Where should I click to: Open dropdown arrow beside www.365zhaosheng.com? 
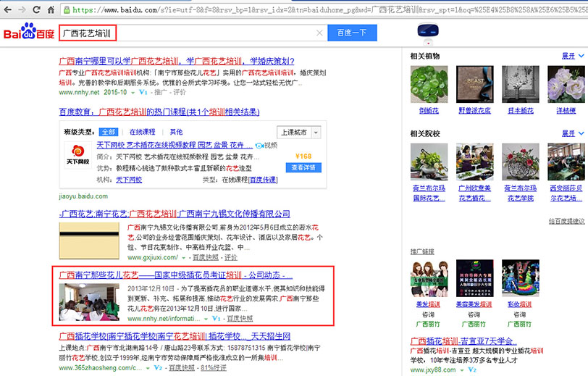(x=148, y=368)
